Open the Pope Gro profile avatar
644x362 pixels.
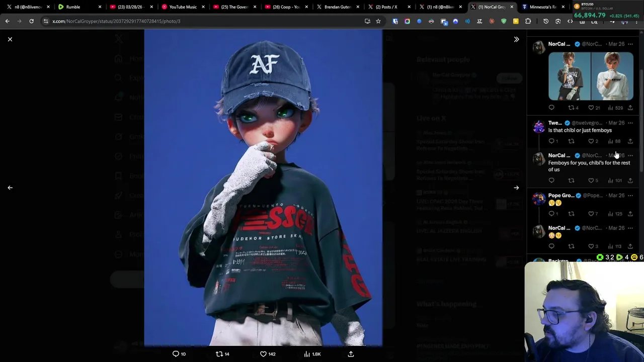(x=539, y=199)
